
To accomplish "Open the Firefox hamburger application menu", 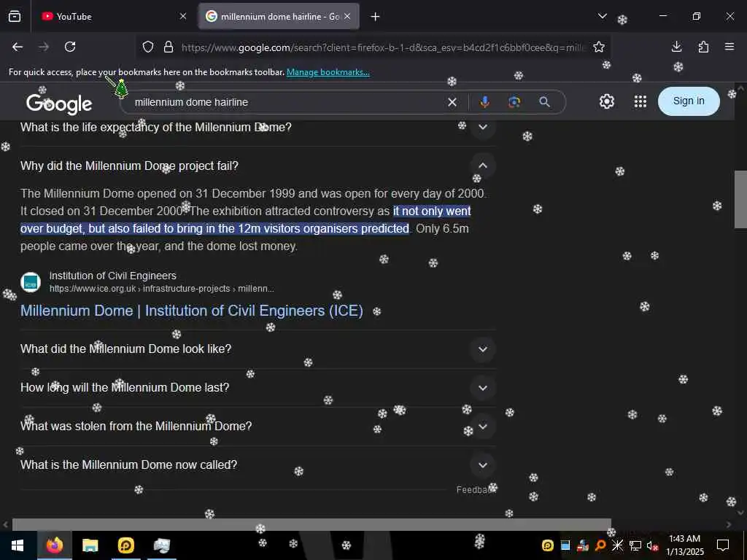I will (729, 47).
